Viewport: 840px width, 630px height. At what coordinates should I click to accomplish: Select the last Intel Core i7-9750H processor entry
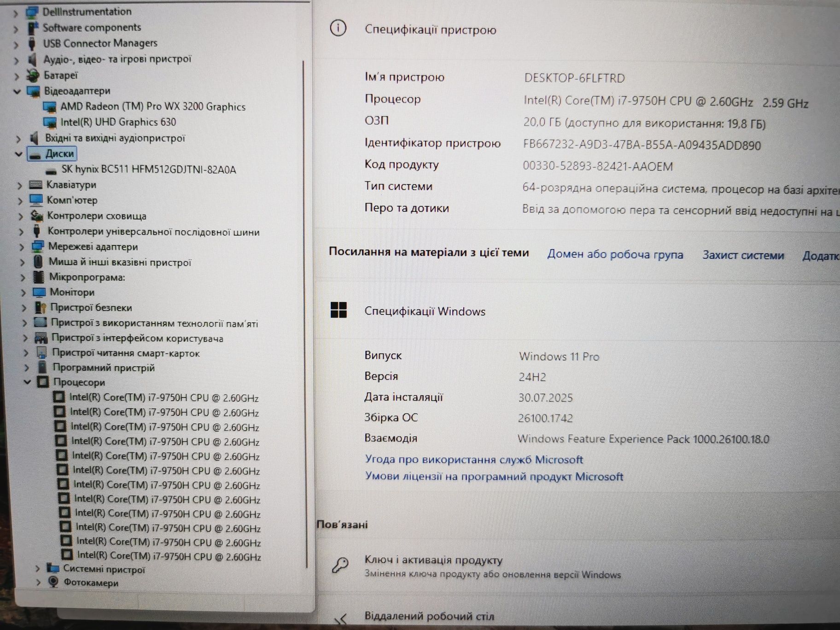(169, 556)
